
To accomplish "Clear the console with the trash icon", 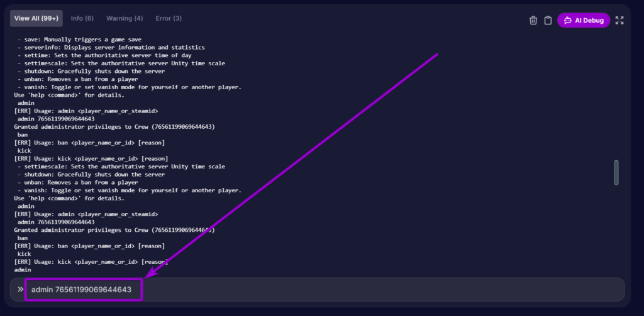I will [533, 20].
